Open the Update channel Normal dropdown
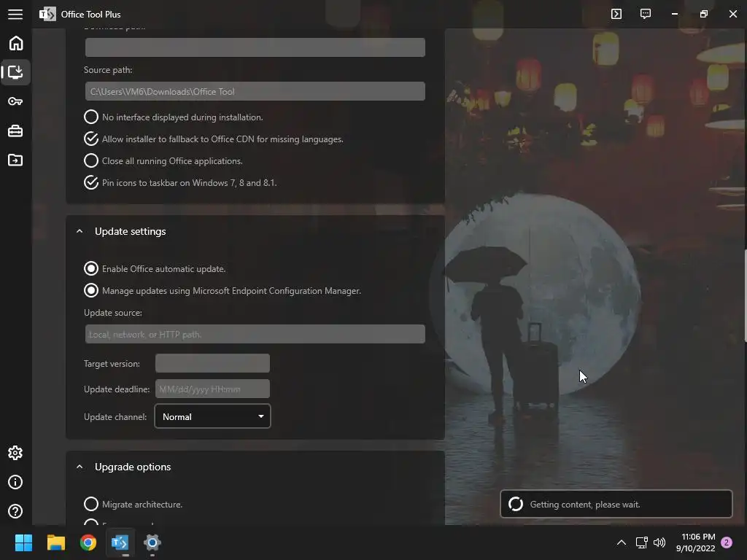This screenshot has width=747, height=560. click(x=212, y=416)
